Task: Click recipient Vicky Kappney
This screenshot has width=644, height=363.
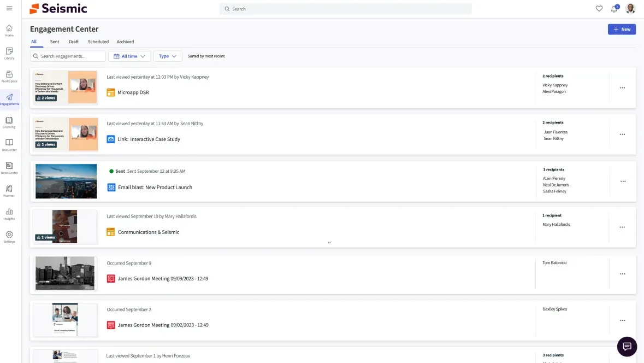Action: click(555, 85)
